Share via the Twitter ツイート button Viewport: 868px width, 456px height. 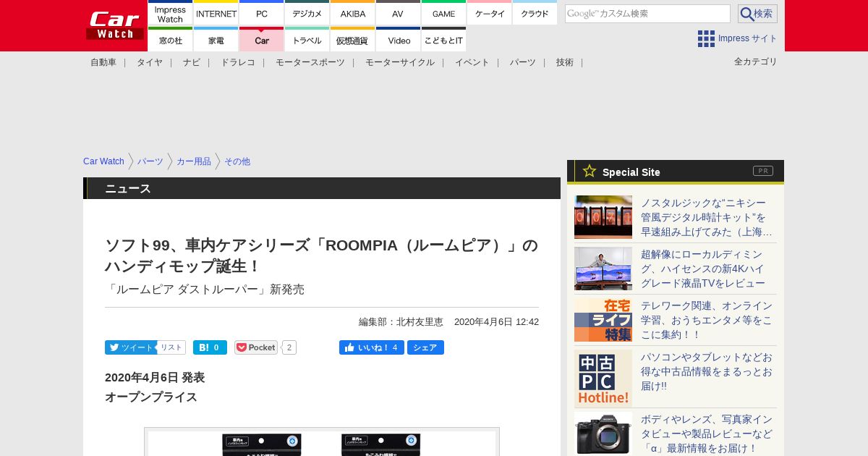coord(130,347)
